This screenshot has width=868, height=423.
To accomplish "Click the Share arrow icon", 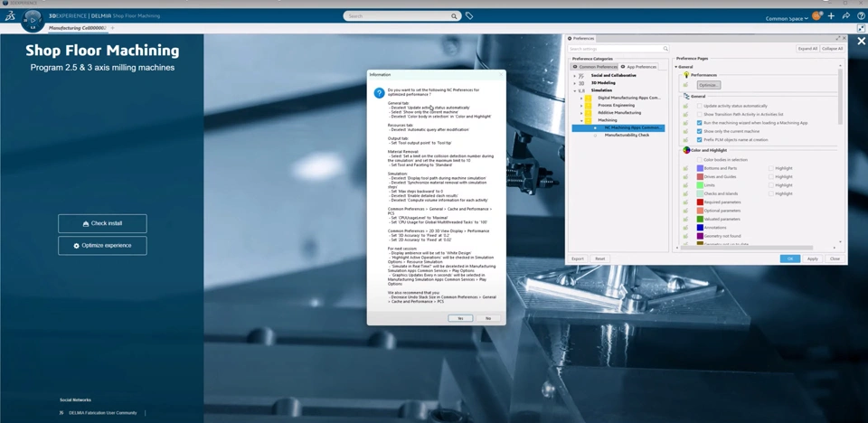I will click(846, 16).
